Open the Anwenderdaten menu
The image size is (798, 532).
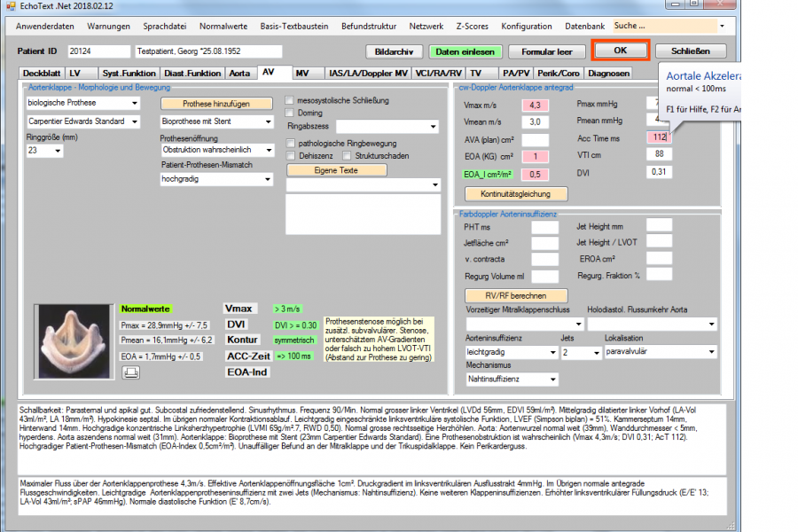click(x=45, y=27)
